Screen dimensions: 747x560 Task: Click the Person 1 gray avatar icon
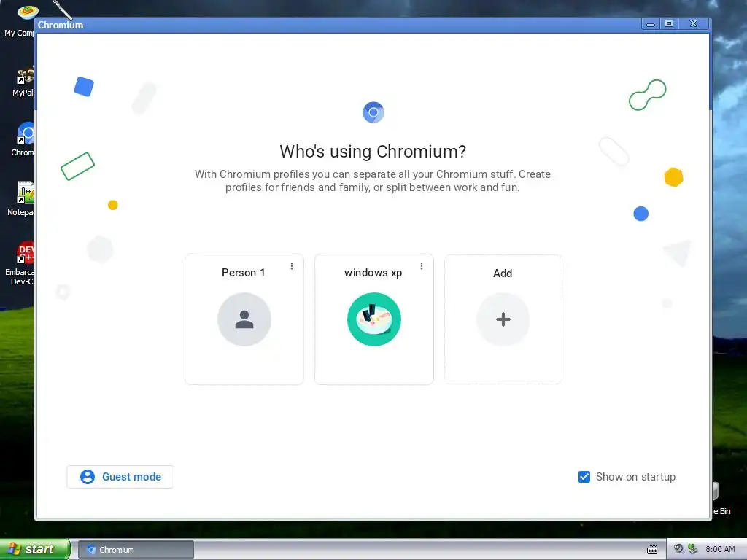point(244,319)
